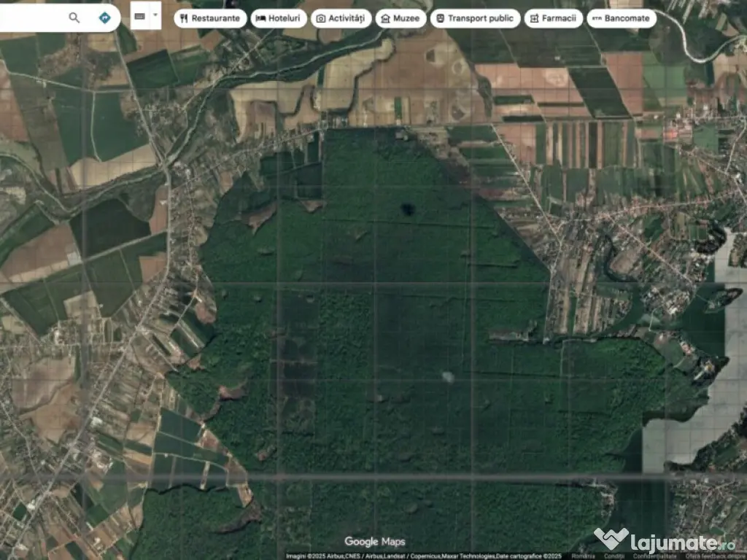This screenshot has height=560, width=747.
Task: Open the Confidențialitate privacy link
Action: click(651, 556)
